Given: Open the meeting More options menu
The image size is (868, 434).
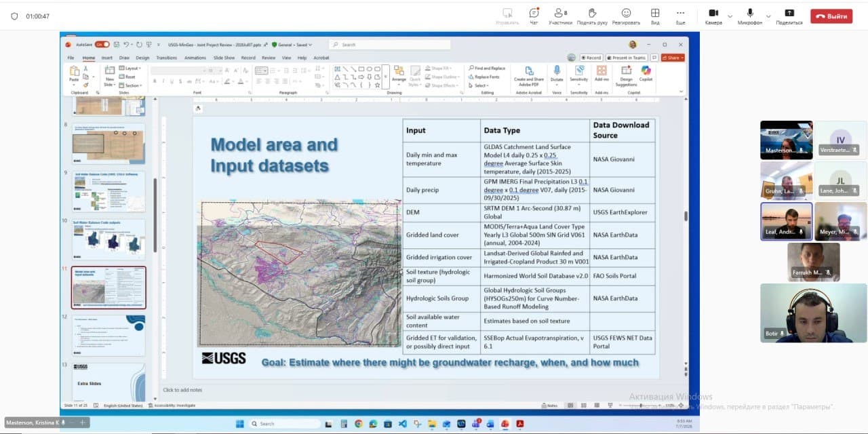Looking at the screenshot, I should [680, 16].
